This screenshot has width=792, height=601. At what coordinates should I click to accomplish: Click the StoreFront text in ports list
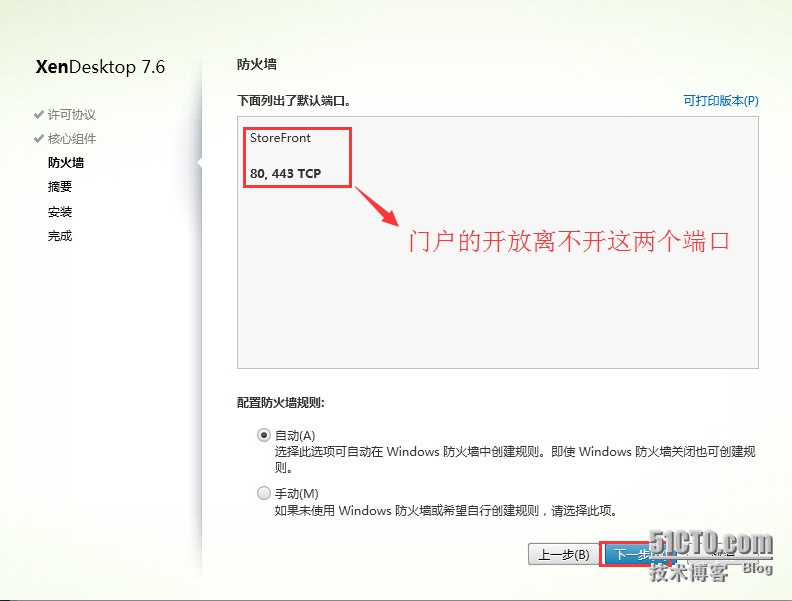(x=280, y=138)
